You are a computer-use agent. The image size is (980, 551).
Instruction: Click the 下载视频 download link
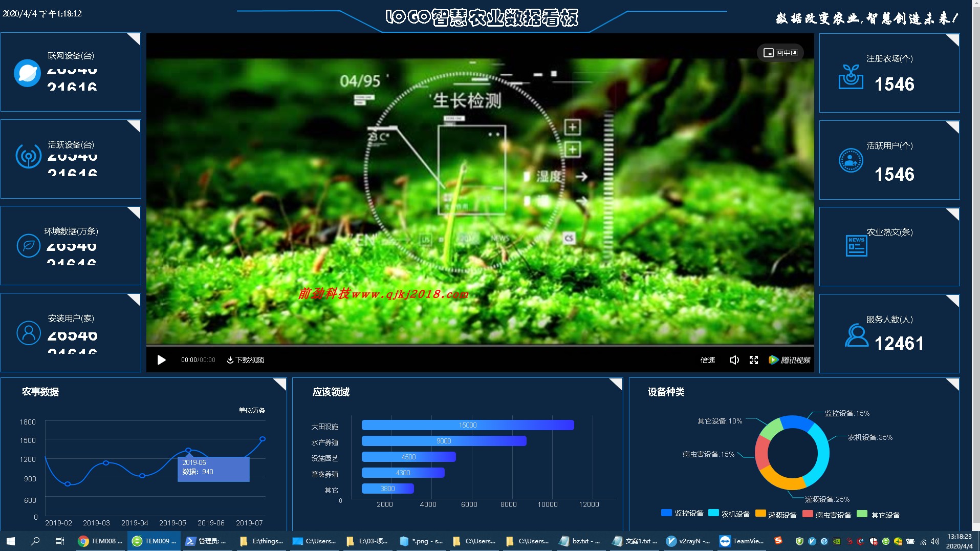click(246, 360)
